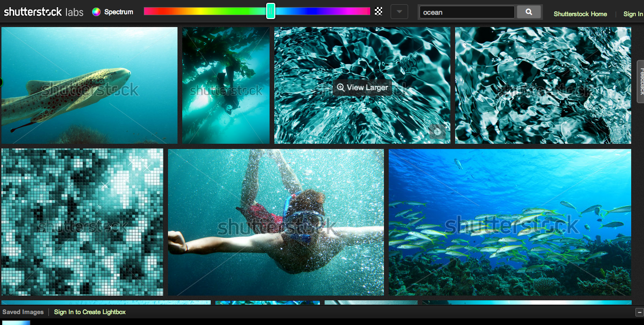
Task: Open the snorkeling man underwater thumbnail
Action: [x=276, y=222]
